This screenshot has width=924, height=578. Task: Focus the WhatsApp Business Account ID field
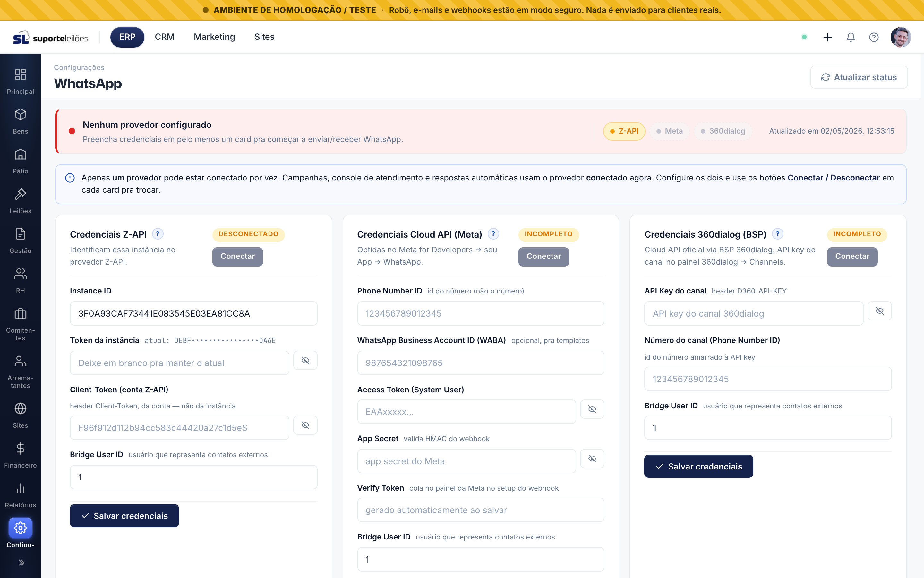point(481,363)
